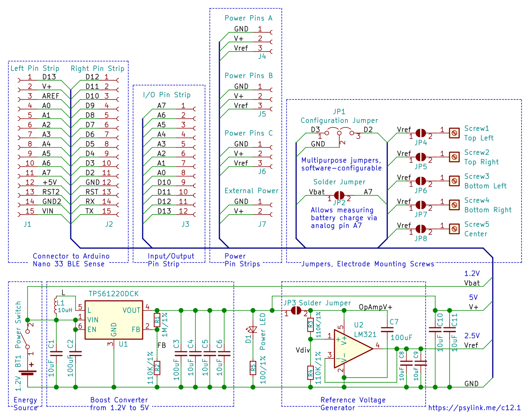Click the 'Power Pins B' heading
This screenshot has height=420, width=530.
coord(248,76)
